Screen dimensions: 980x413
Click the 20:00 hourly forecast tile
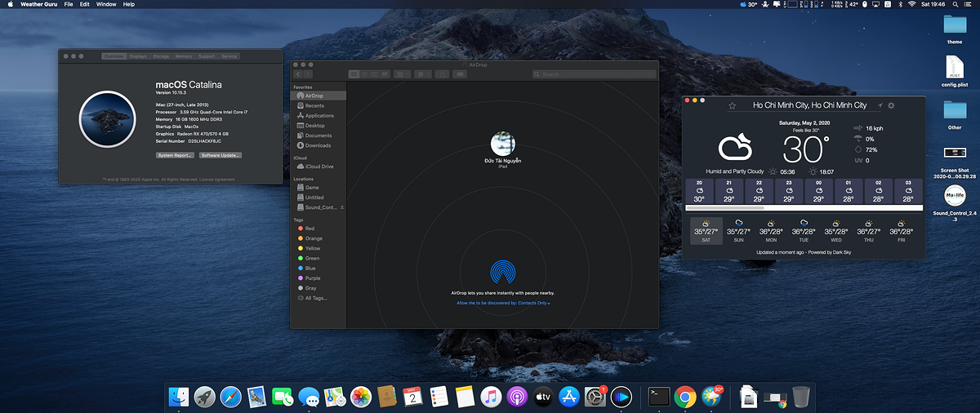pos(700,191)
